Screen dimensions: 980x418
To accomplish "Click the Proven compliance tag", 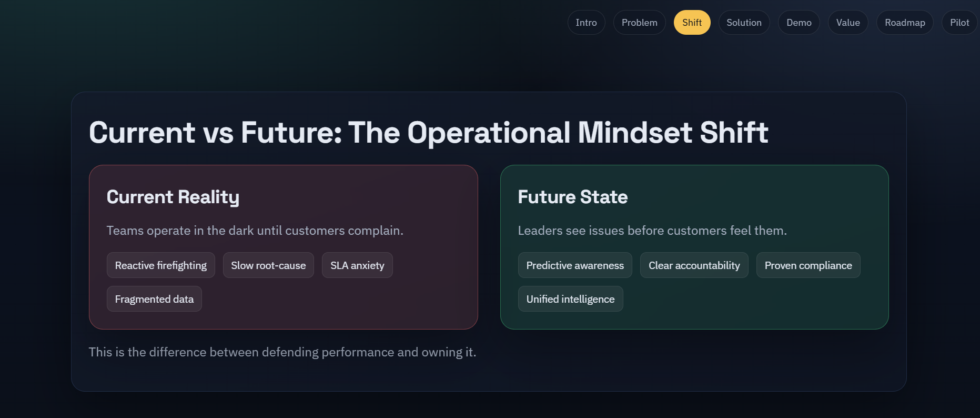I will (x=808, y=265).
